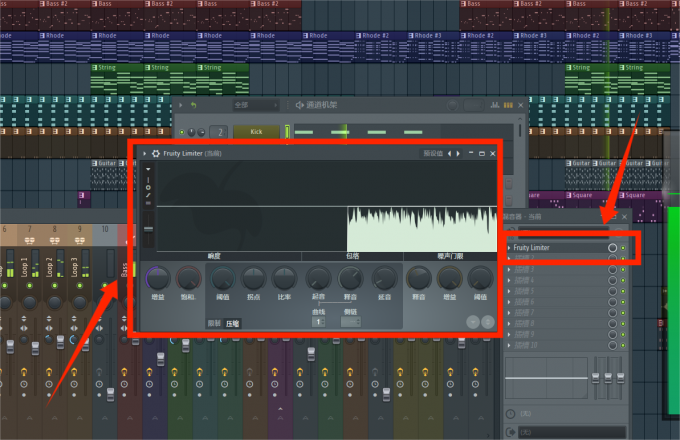Image resolution: width=680 pixels, height=440 pixels.
Task: Click Kick mixer track number 2 field
Action: [219, 132]
